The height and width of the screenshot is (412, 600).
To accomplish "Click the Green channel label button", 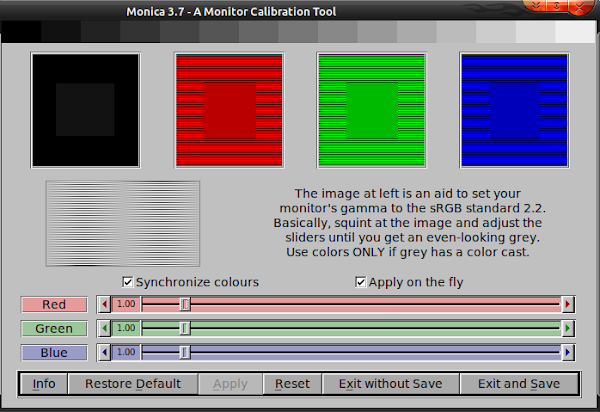I will coord(54,329).
